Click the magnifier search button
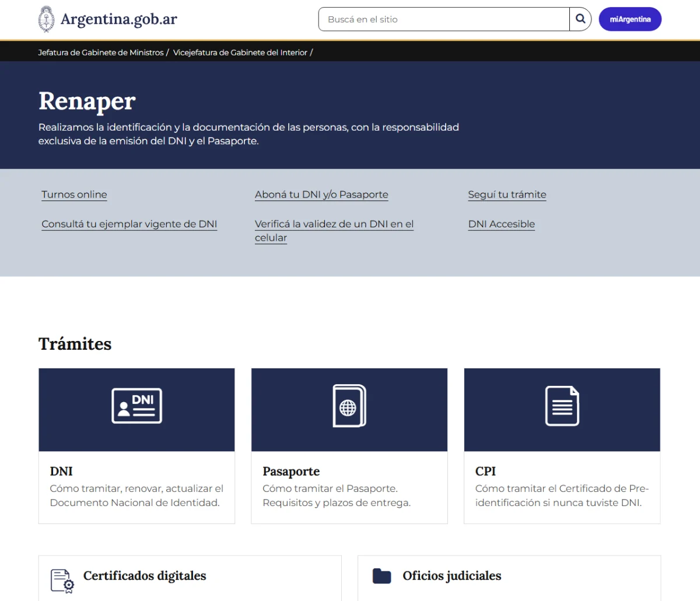The width and height of the screenshot is (700, 601). [580, 19]
